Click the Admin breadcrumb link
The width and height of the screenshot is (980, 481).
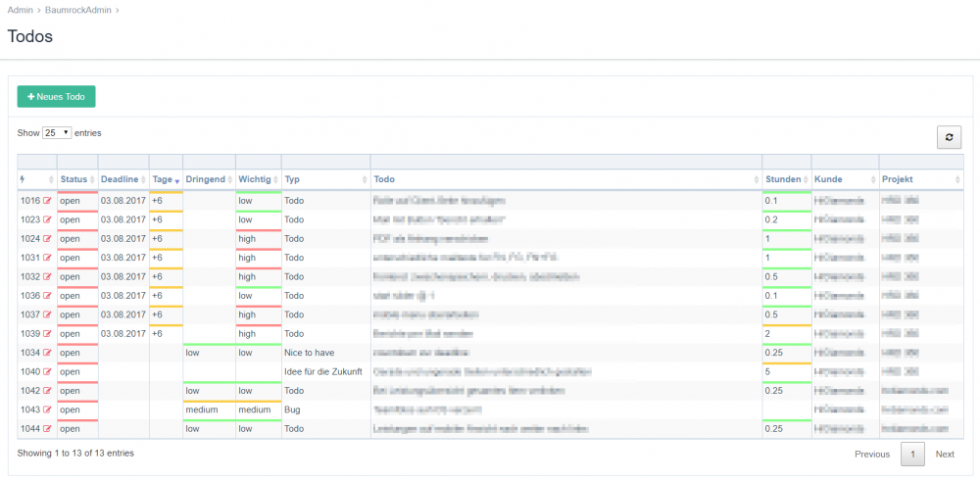pos(21,10)
